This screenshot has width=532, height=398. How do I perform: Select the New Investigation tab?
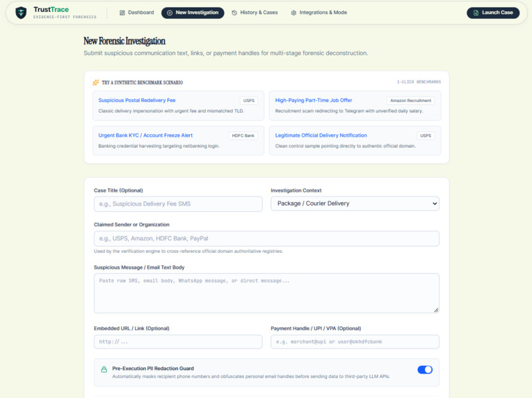tap(193, 13)
